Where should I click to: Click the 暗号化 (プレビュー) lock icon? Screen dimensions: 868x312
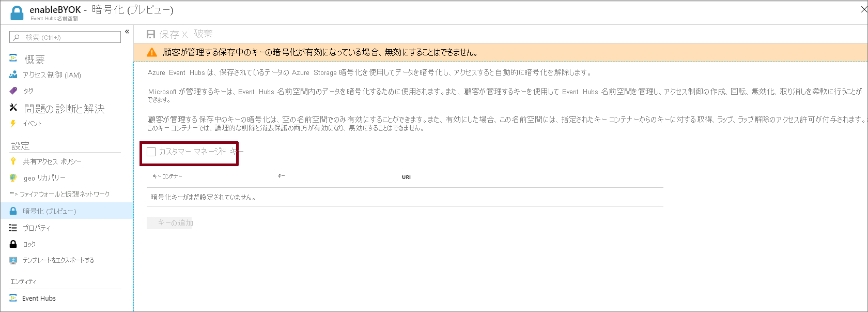[13, 211]
